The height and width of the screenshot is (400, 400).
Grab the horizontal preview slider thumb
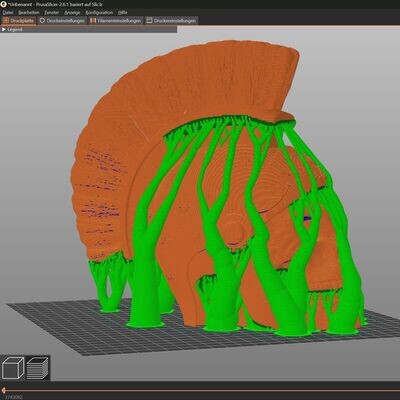pos(3,390)
